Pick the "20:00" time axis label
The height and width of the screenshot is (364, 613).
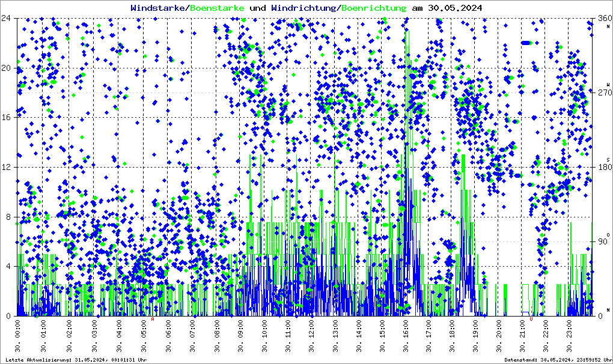click(x=498, y=336)
